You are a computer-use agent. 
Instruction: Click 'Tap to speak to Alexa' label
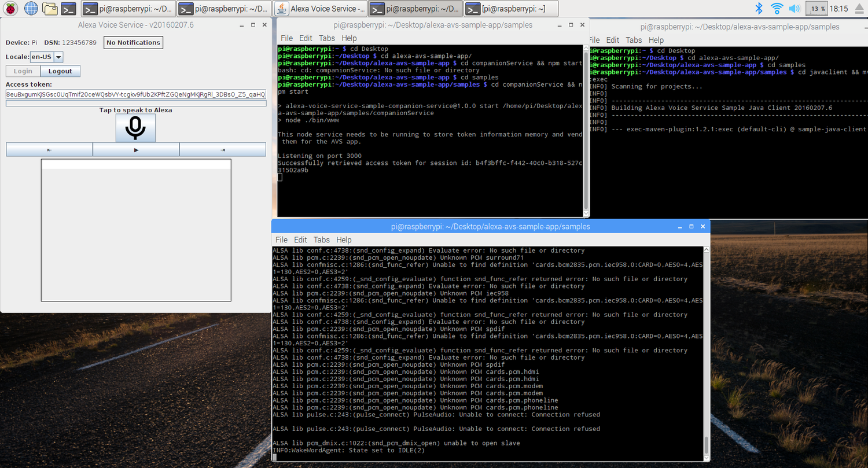(135, 110)
